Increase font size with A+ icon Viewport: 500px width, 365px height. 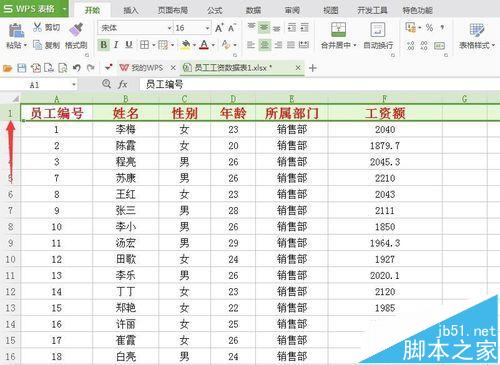click(x=219, y=28)
